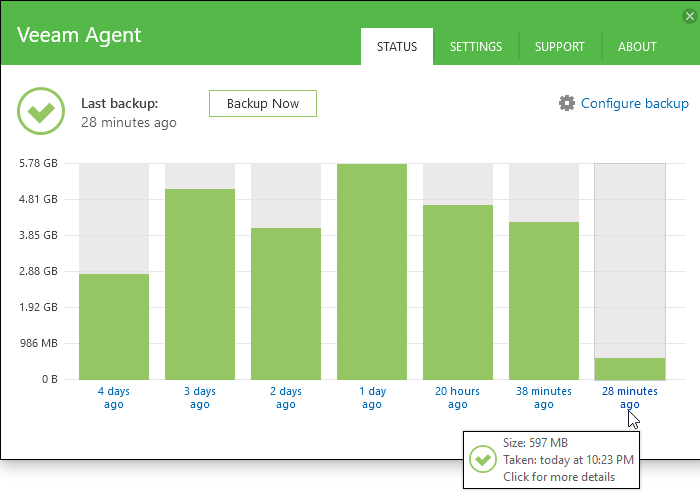Close the Veeam Agent window
The height and width of the screenshot is (500, 700).
tap(690, 17)
